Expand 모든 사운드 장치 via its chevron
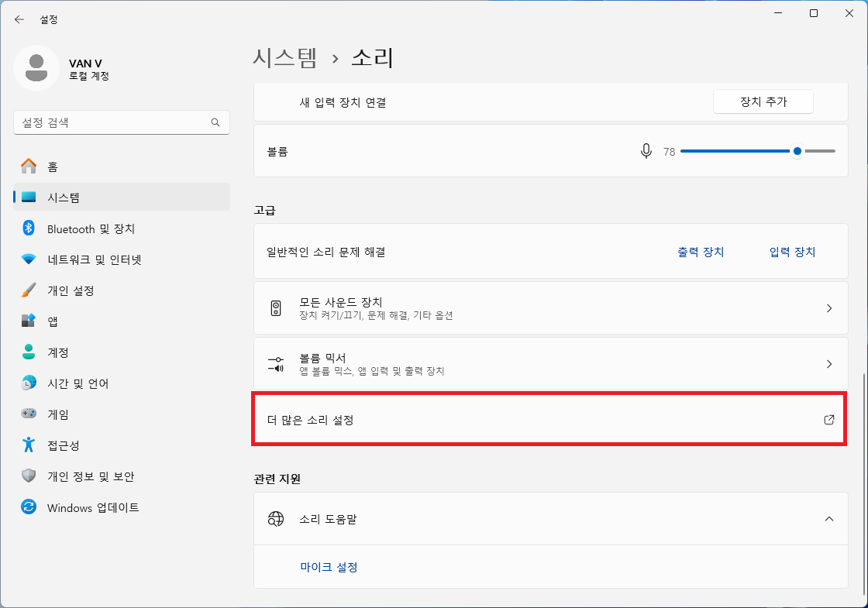 point(829,307)
